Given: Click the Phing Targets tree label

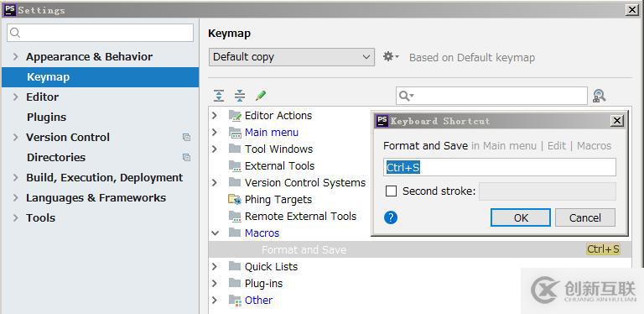Looking at the screenshot, I should coord(278,200).
